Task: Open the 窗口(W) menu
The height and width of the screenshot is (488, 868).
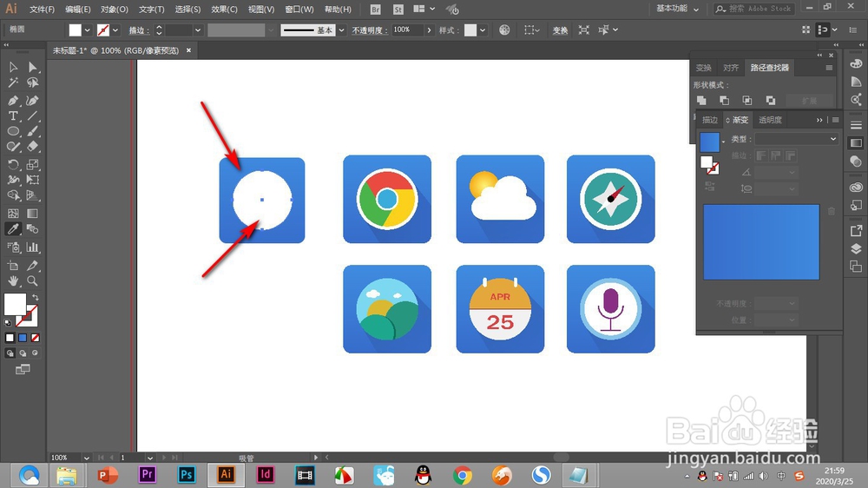Action: [299, 10]
